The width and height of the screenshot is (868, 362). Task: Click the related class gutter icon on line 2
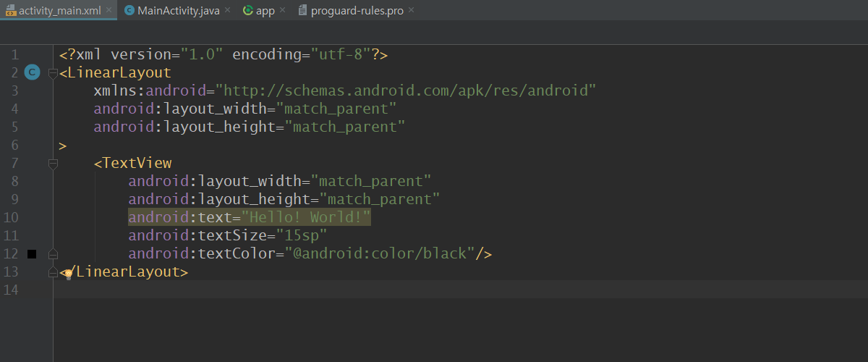(32, 72)
